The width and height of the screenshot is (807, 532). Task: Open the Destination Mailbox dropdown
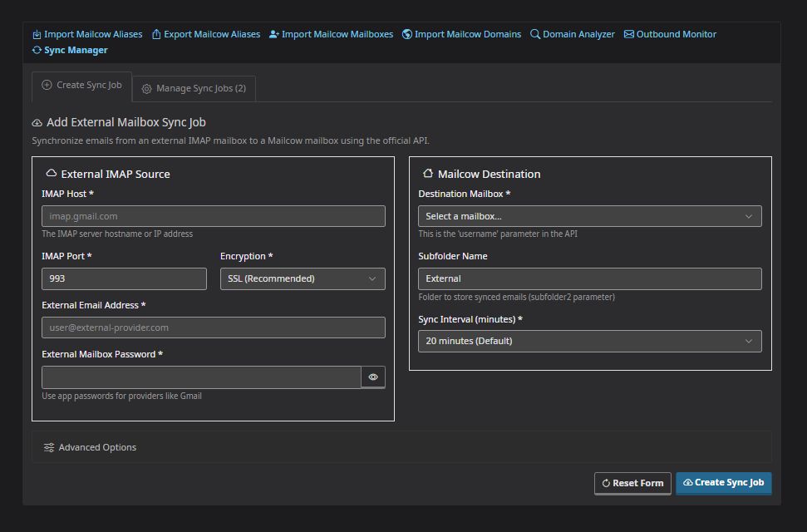pyautogui.click(x=589, y=216)
